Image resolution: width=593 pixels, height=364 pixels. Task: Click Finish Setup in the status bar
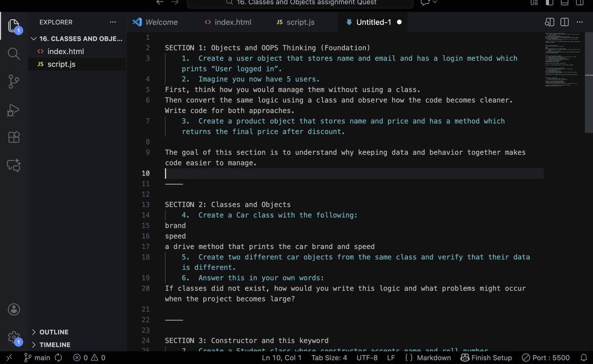486,358
